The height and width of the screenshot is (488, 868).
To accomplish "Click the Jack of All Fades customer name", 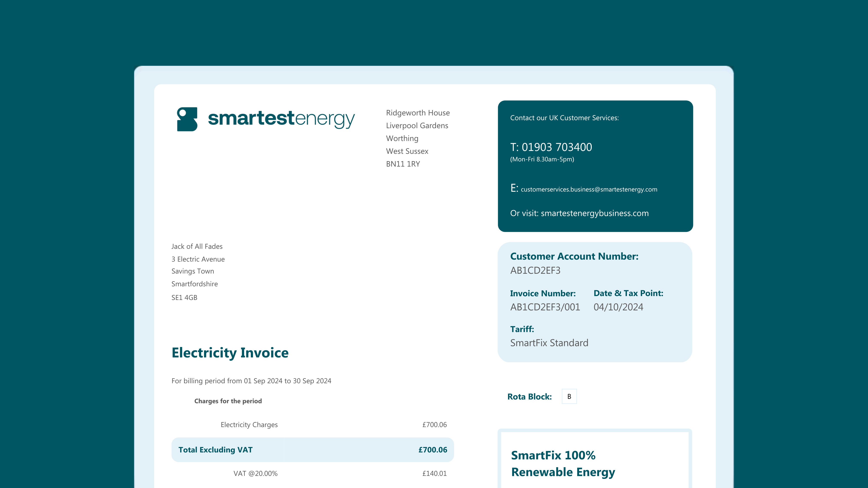I will point(197,247).
